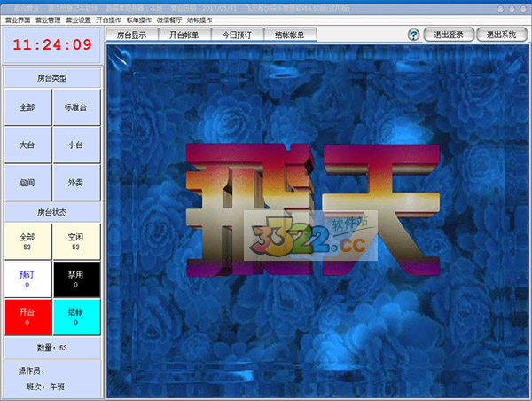Click the 房台类型 header
This screenshot has height=401, width=532.
(52, 78)
